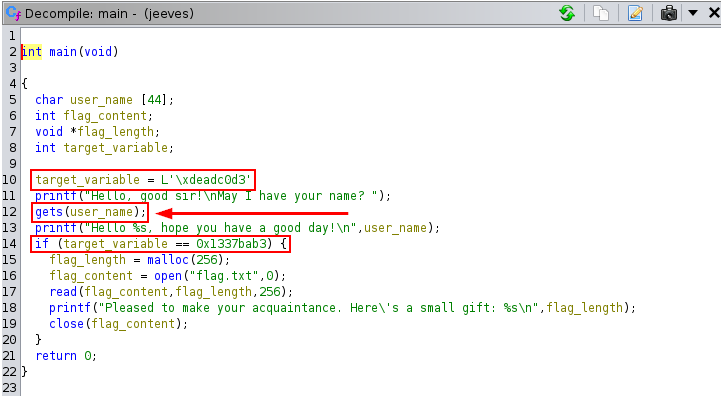
Task: Select the malloc function call
Action: [168, 259]
